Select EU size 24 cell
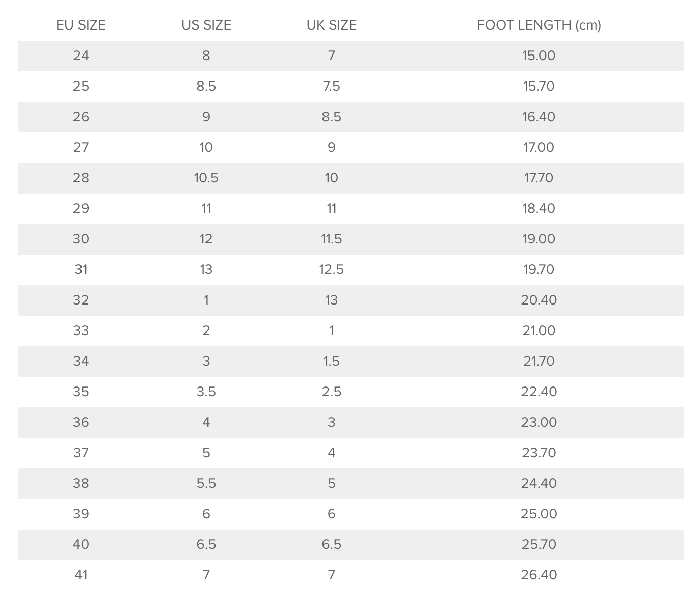 pyautogui.click(x=81, y=56)
